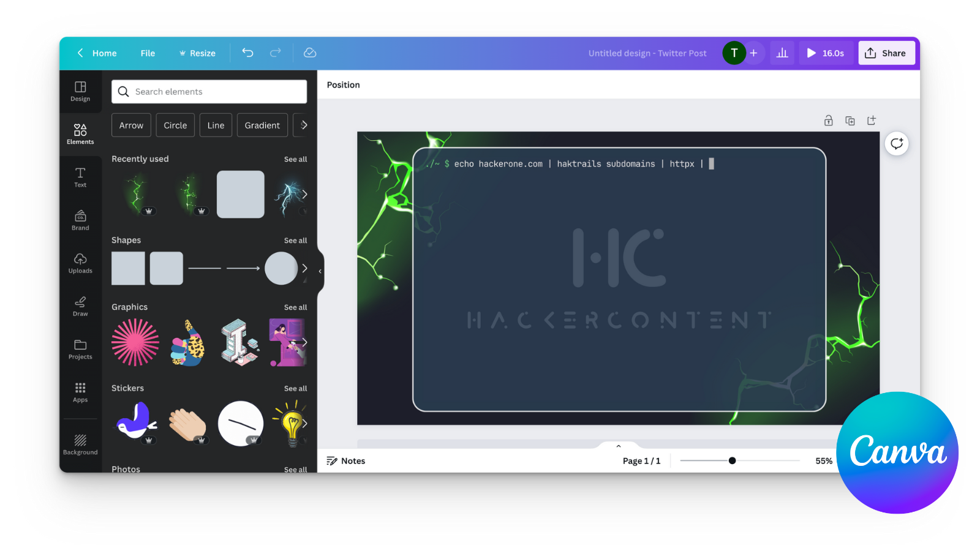Add the blue bird sticker

[x=136, y=422]
